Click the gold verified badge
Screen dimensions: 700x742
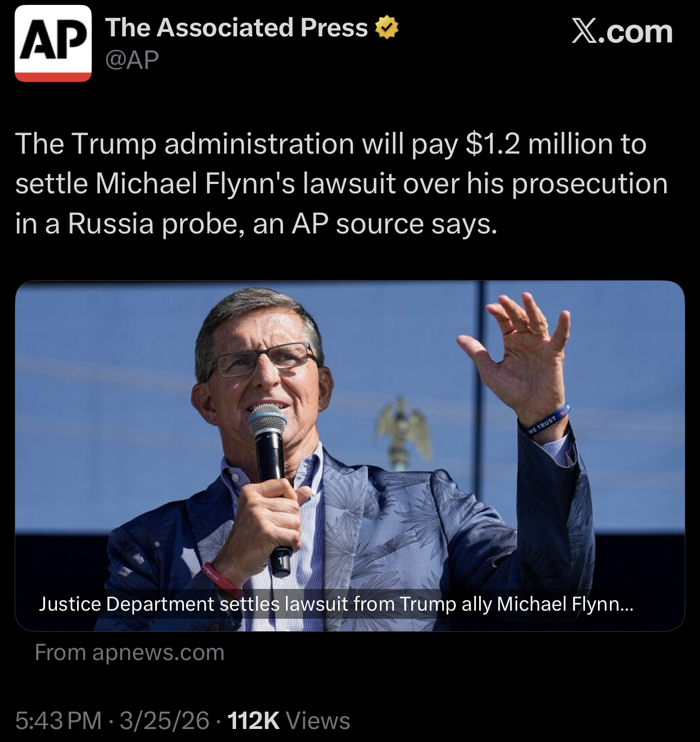pos(387,28)
